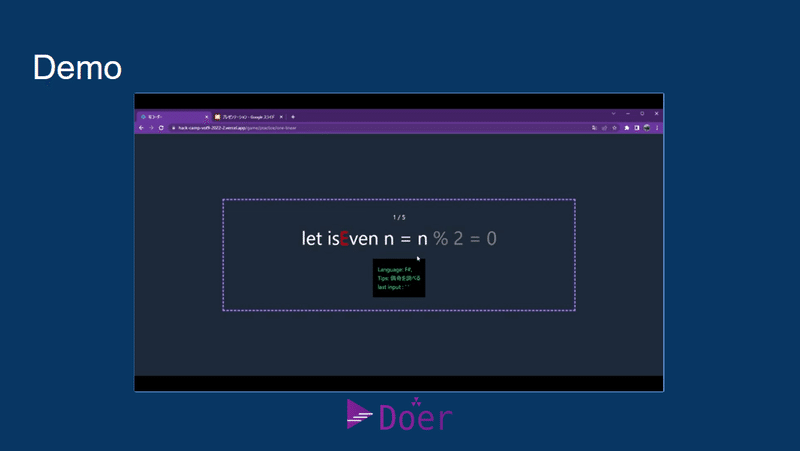Maximize the embedded browser window
Screen dimensions: 800x451
coord(642,114)
